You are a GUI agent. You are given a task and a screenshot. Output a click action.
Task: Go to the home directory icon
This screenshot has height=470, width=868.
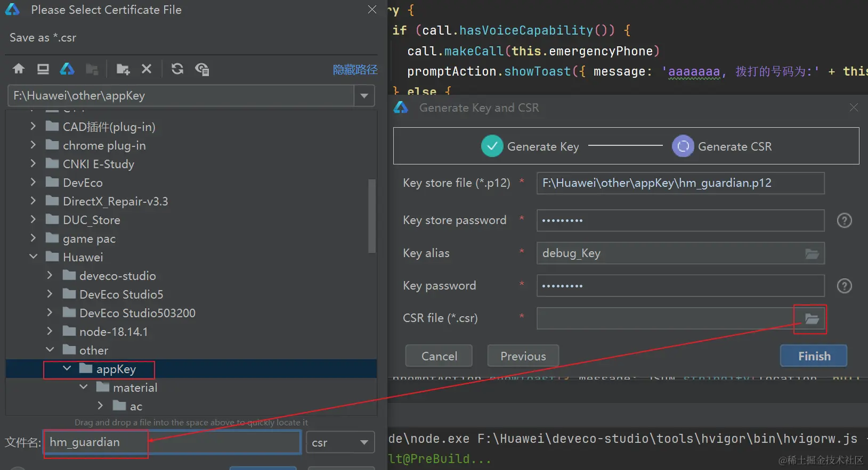[19, 69]
